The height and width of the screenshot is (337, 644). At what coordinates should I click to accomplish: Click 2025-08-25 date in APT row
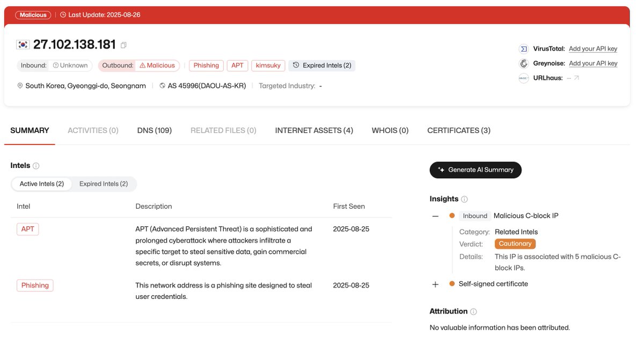click(x=351, y=229)
